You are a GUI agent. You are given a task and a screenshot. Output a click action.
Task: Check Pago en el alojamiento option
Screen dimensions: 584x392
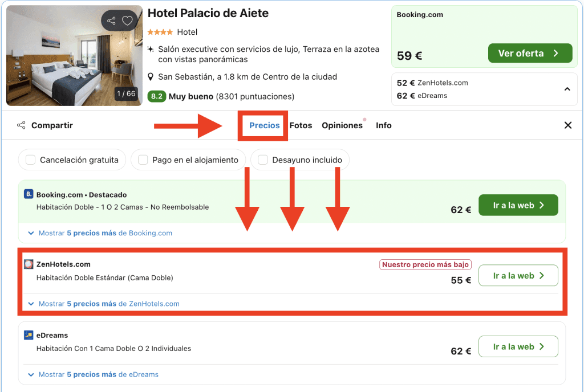pyautogui.click(x=143, y=160)
